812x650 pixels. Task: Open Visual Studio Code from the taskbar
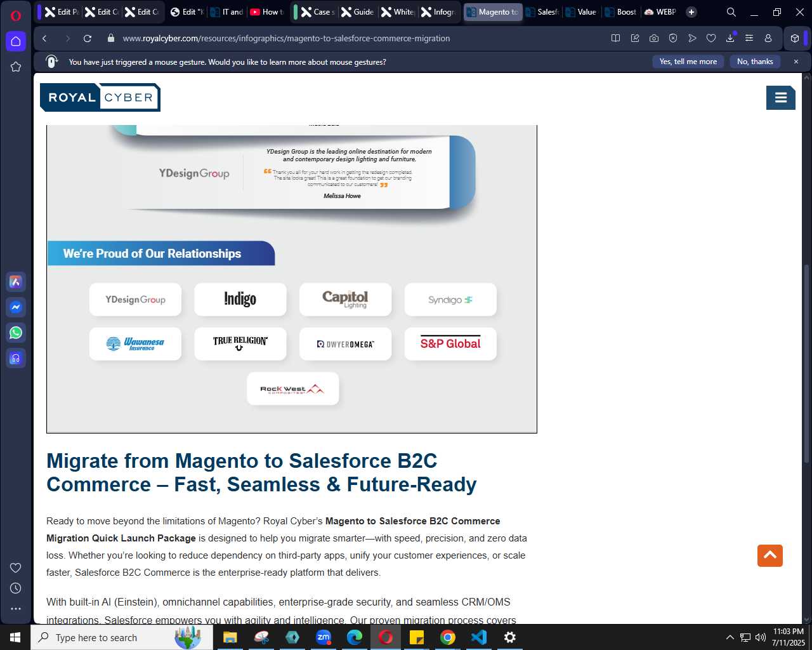[479, 637]
